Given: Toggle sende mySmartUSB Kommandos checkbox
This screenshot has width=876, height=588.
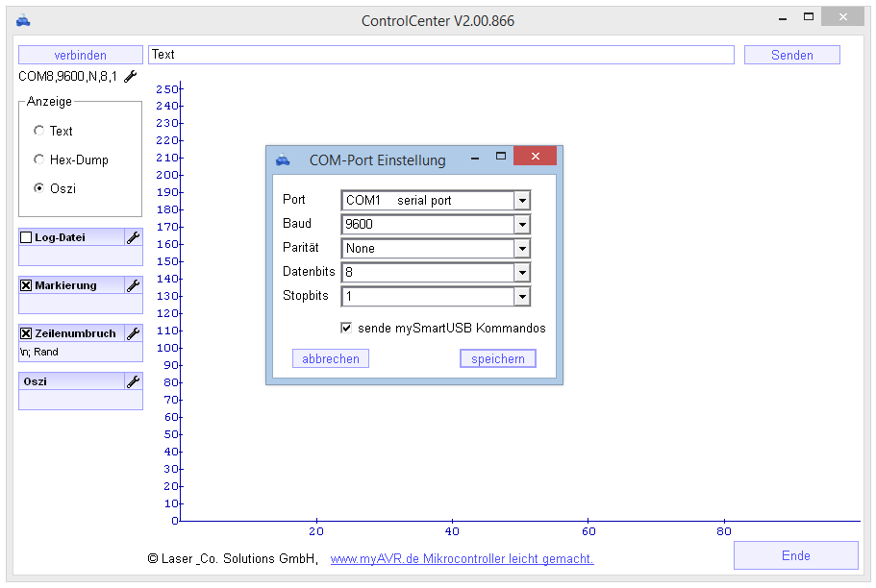Looking at the screenshot, I should click(346, 328).
